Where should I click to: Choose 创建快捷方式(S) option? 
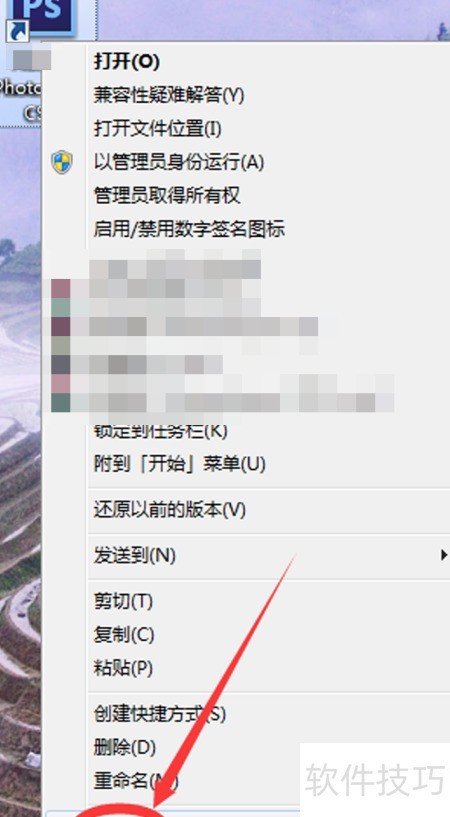click(x=159, y=714)
